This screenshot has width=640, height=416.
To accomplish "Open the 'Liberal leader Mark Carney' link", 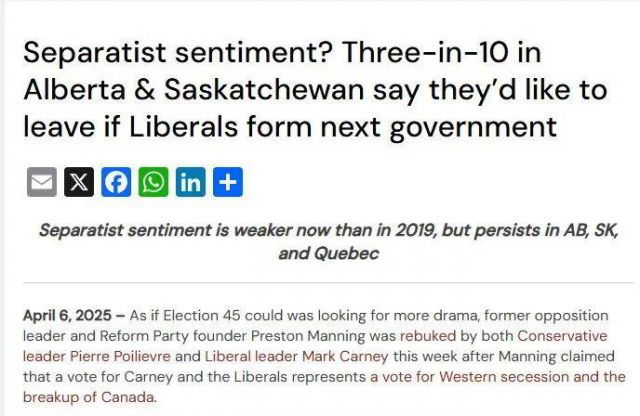I will pos(296,356).
